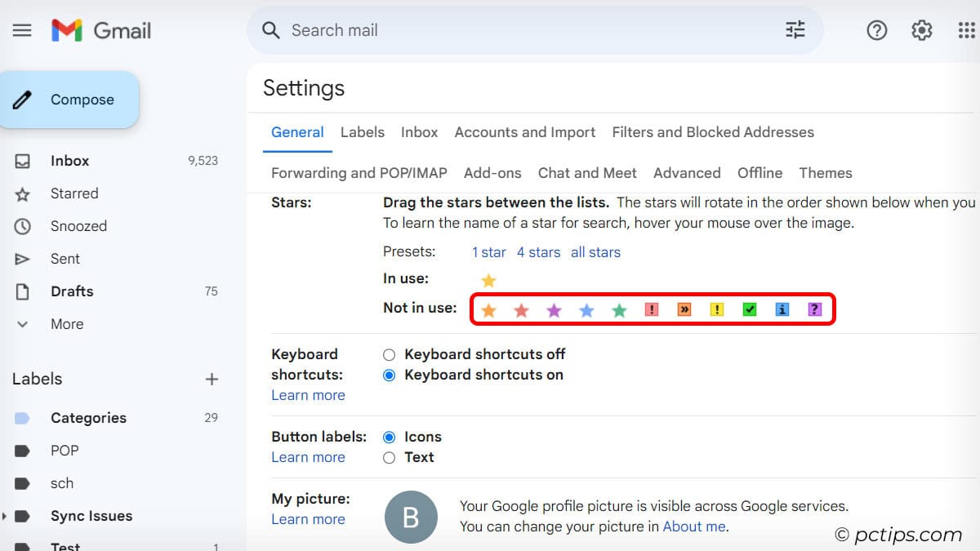
Task: Click the blue info square star icon
Action: pyautogui.click(x=782, y=309)
